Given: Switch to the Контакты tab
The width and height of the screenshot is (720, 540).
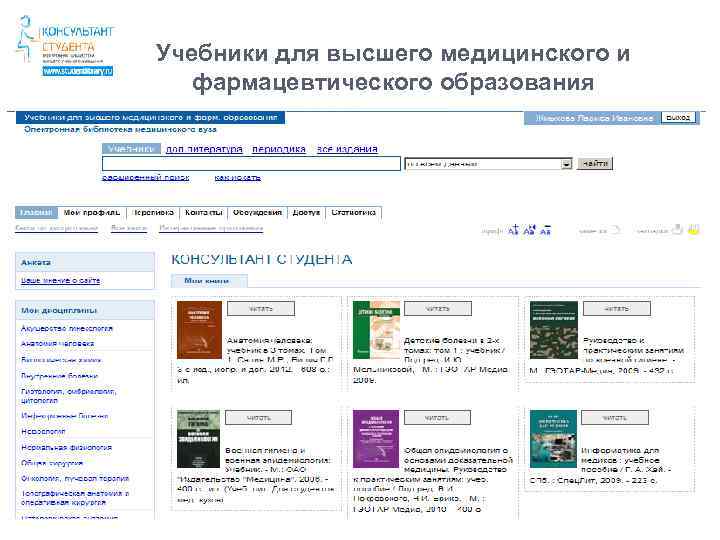Looking at the screenshot, I should pyautogui.click(x=203, y=212).
